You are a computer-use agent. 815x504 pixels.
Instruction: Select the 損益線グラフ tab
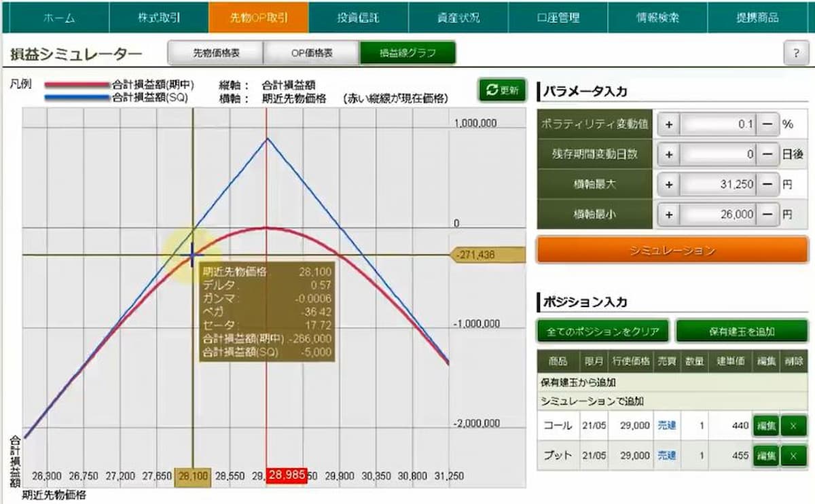coord(407,53)
